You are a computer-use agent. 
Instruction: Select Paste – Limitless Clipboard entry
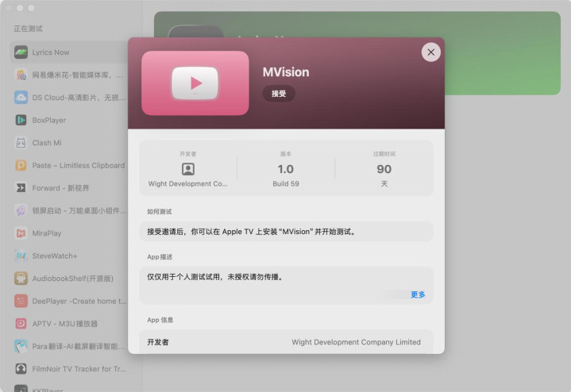point(69,165)
